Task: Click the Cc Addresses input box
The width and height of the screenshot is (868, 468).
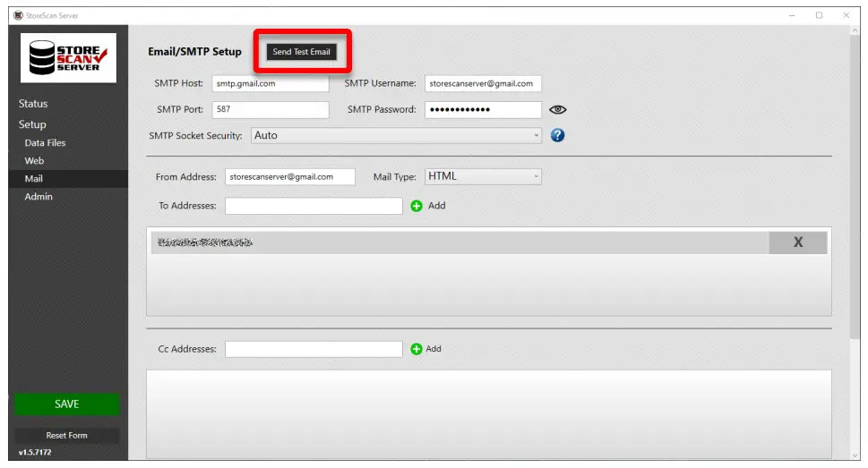Action: [x=314, y=349]
